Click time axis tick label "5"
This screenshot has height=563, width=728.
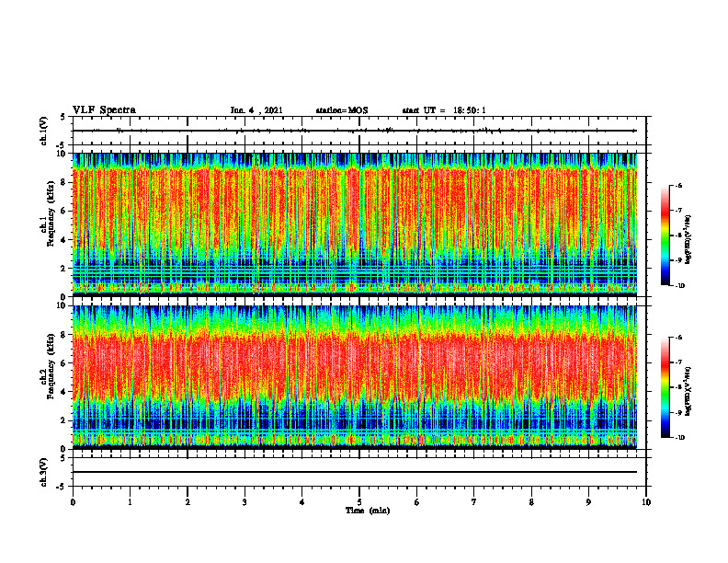tap(359, 502)
